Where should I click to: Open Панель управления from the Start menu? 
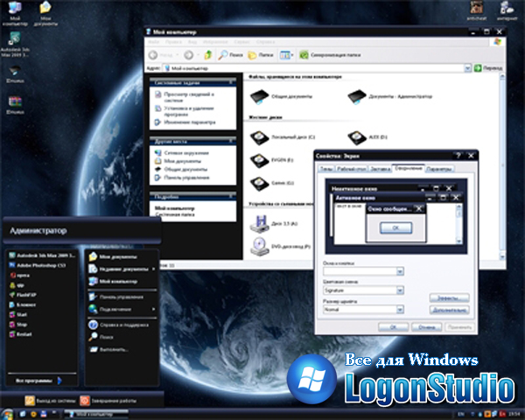(116, 297)
